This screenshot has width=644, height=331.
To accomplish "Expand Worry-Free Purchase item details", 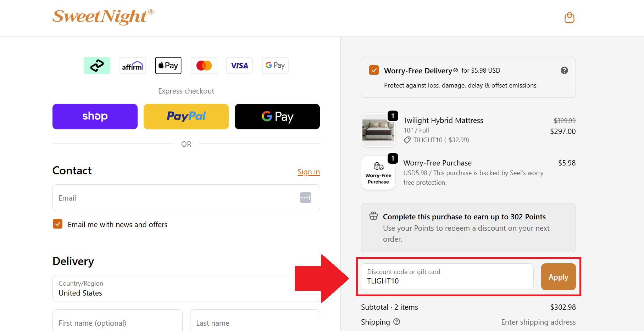I will [x=378, y=173].
